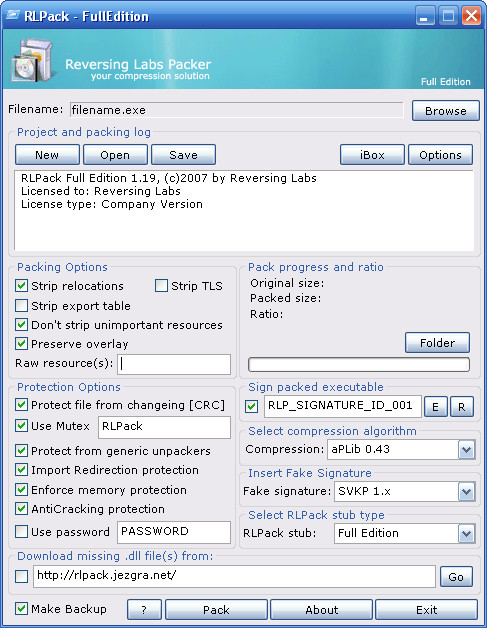Click the question mark help button
487x628 pixels.
coord(144,610)
